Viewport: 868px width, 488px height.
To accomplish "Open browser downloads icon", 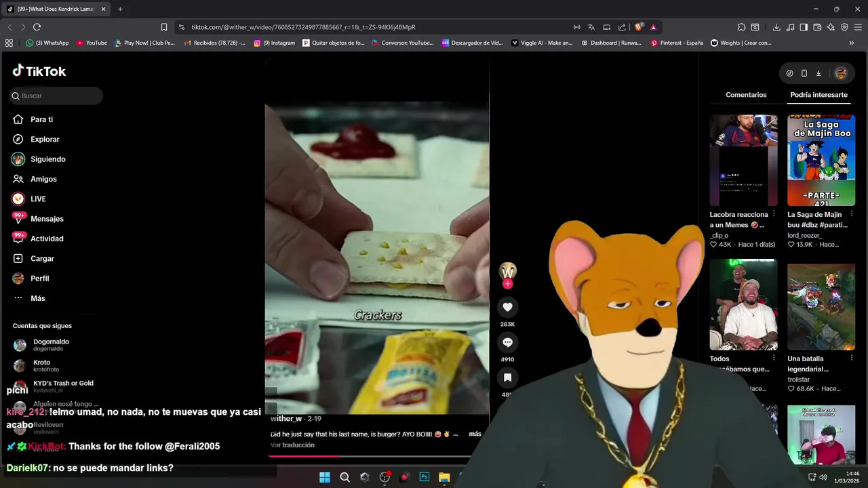I will [x=776, y=27].
